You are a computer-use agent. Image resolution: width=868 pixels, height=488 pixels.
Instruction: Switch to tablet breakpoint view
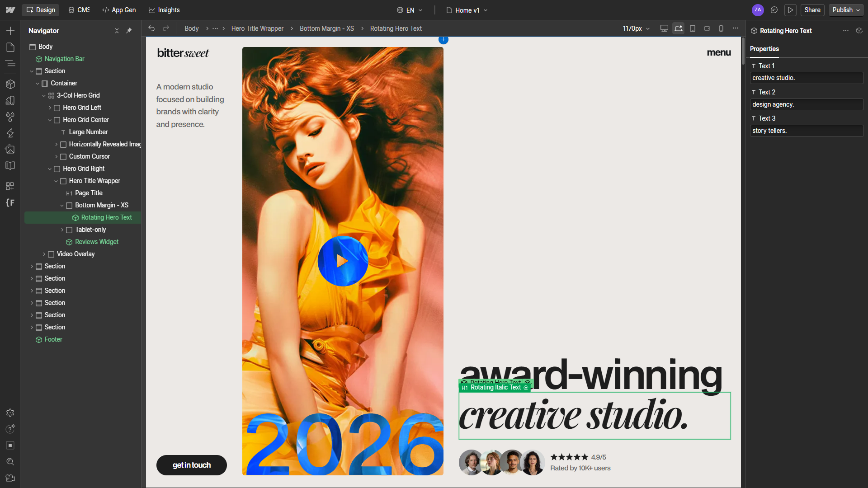[693, 28]
